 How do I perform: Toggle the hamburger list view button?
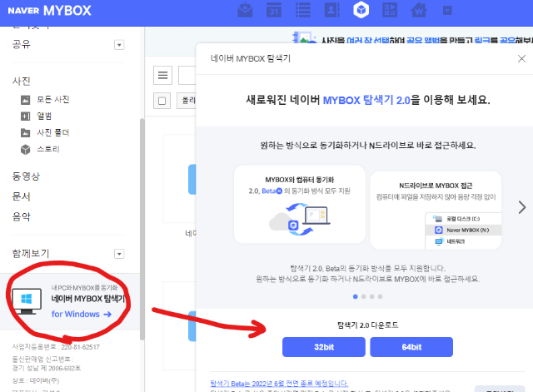coord(162,75)
